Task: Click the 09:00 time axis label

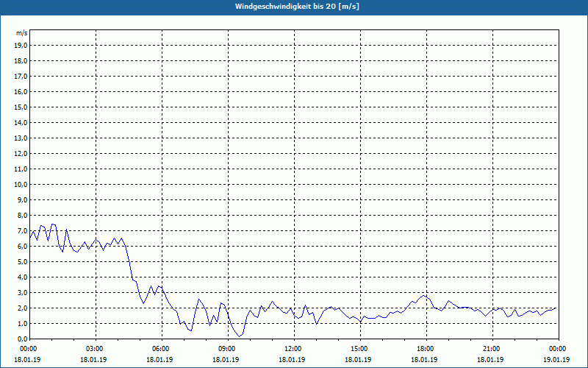Action: click(x=229, y=349)
